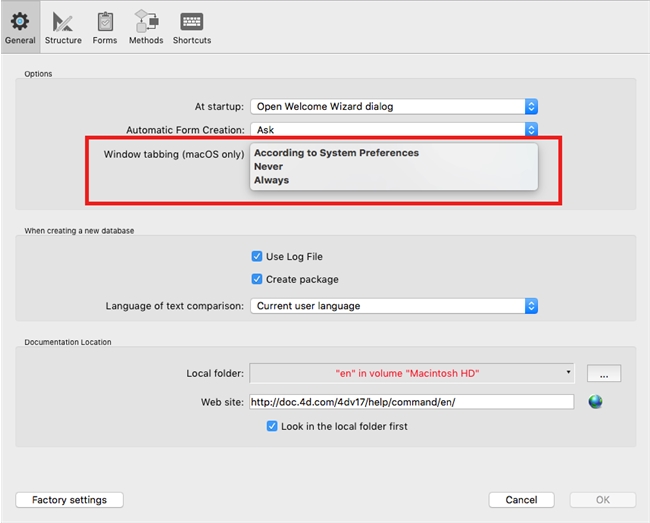Open the Automatic Form Creation dropdown
This screenshot has height=523, width=650.
coord(394,129)
